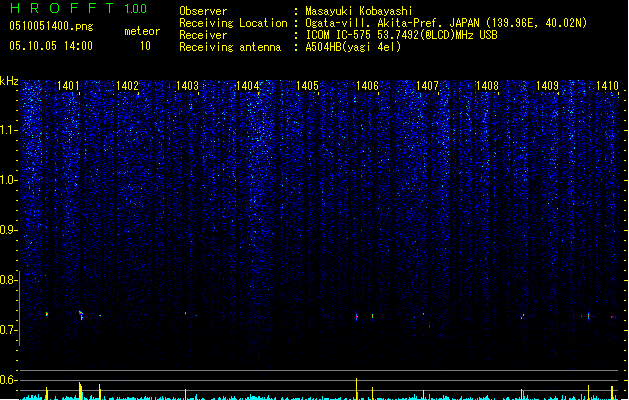
Task: Click the meteor count value 10
Action: [145, 46]
